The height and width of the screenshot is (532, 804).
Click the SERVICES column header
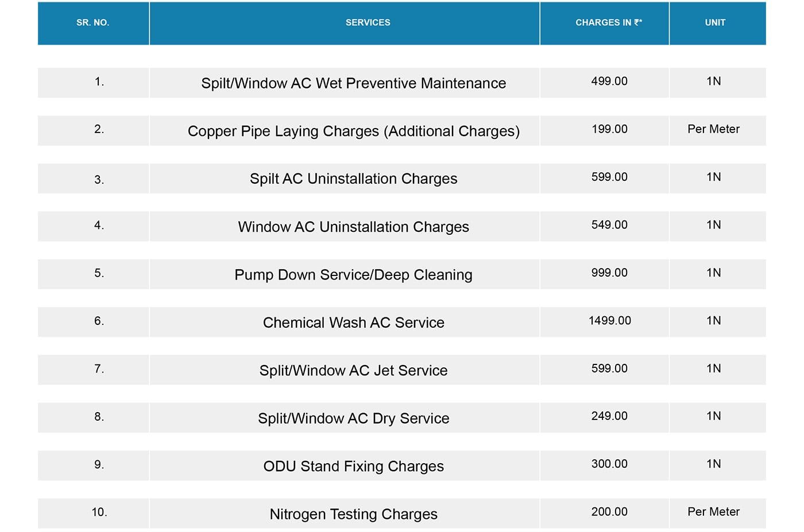[368, 23]
